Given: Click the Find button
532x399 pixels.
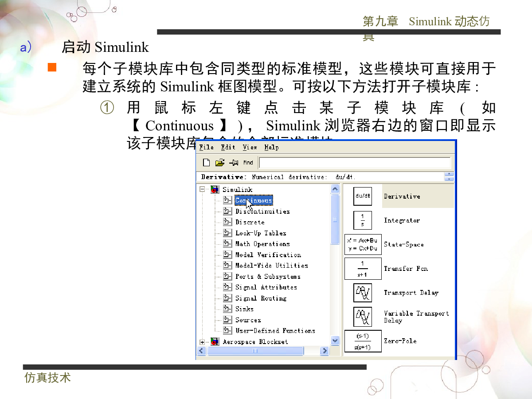Looking at the screenshot, I should click(248, 163).
